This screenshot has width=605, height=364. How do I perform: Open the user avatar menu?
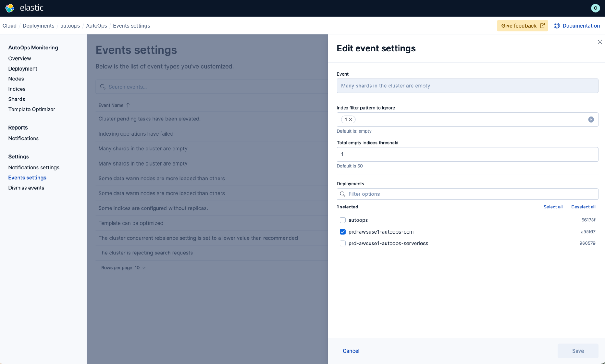click(595, 8)
